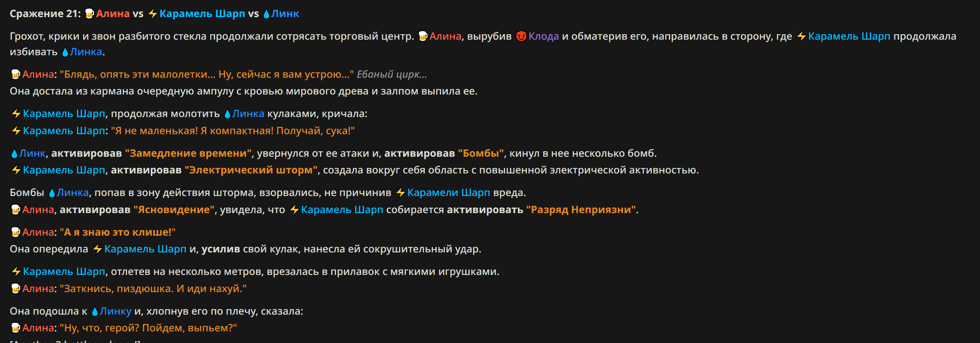980x343 pixels.
Task: Open blue Линк name in the battle heading
Action: (x=285, y=14)
